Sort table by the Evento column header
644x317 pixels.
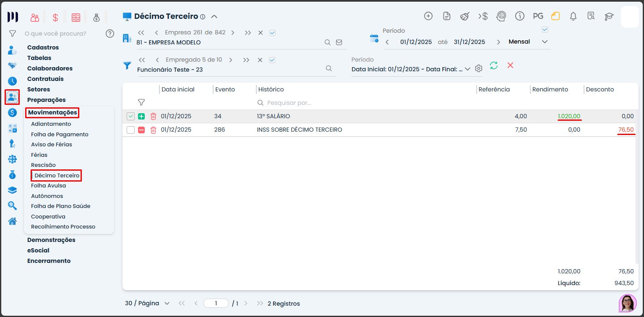click(x=225, y=89)
